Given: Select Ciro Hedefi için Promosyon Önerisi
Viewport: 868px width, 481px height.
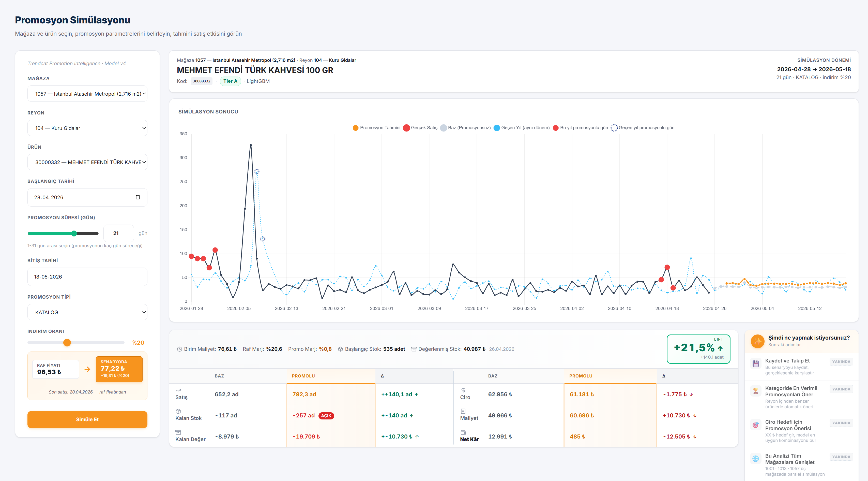Looking at the screenshot, I should 802,431.
